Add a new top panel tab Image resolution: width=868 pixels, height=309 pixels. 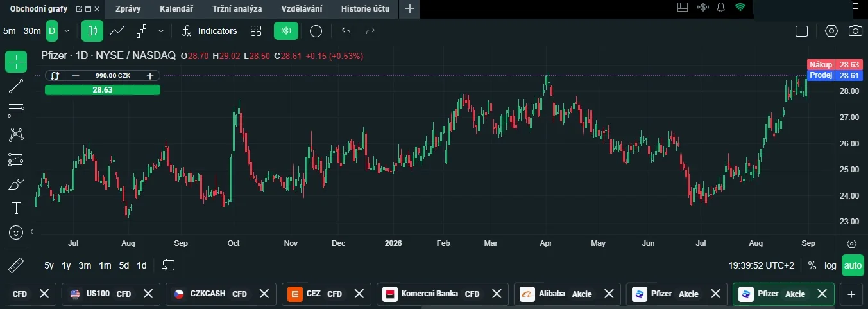(409, 9)
